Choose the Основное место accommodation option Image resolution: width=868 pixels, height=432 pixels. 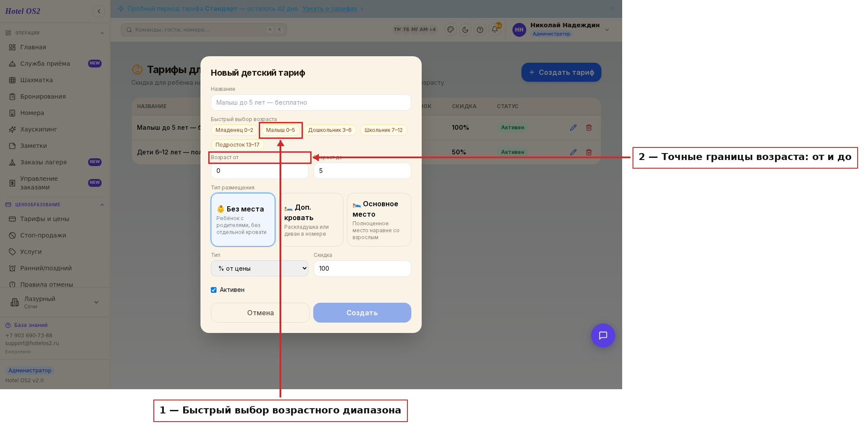(379, 220)
